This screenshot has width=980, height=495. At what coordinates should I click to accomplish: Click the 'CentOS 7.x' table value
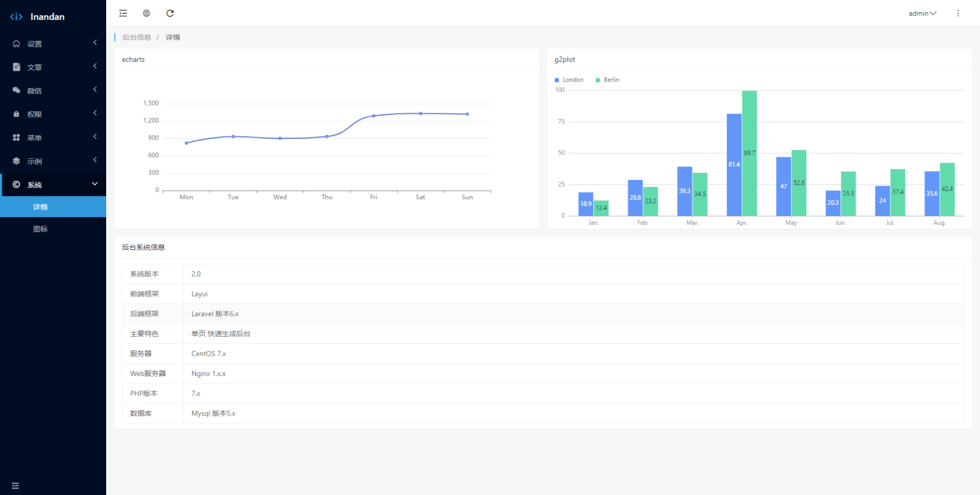208,354
